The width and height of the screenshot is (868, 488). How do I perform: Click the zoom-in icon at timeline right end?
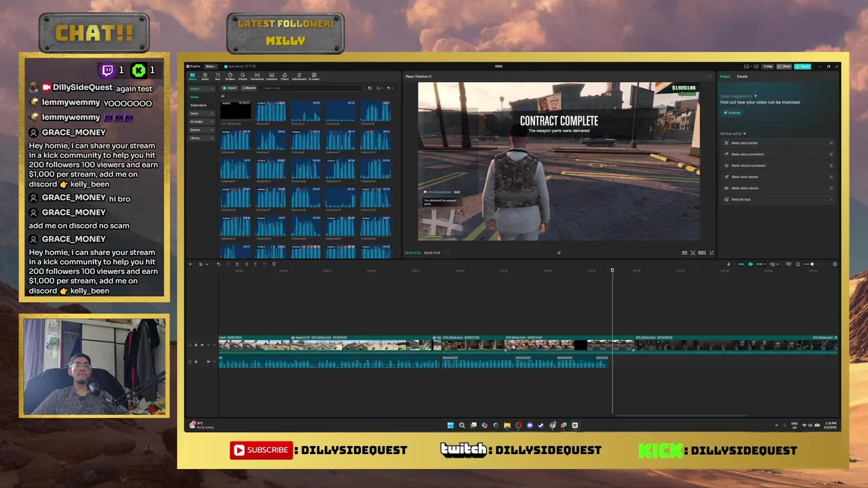click(835, 264)
